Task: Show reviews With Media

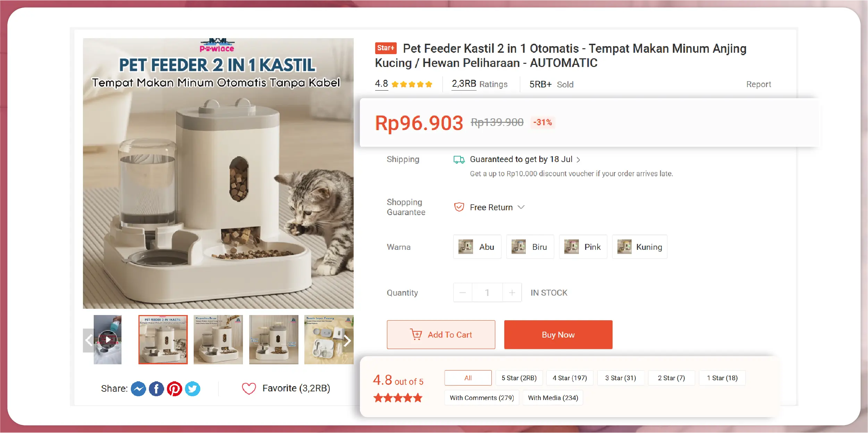Action: coord(553,398)
